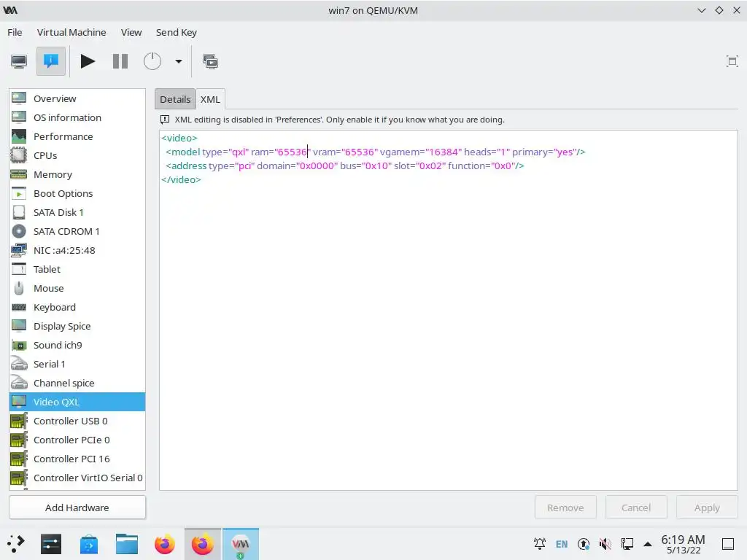Screen dimensions: 747x560
Task: Switch to running Firefox window task
Action: [203, 544]
